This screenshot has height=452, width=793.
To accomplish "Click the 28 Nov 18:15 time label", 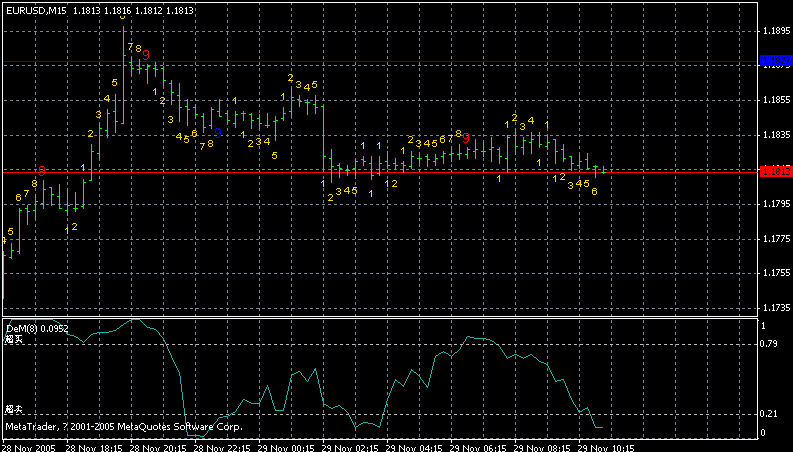I will 94,447.
